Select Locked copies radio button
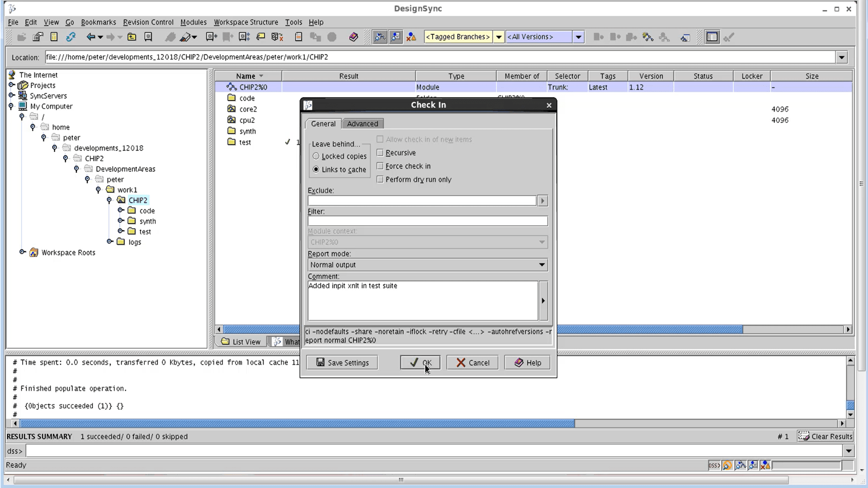The image size is (868, 488). [x=316, y=156]
